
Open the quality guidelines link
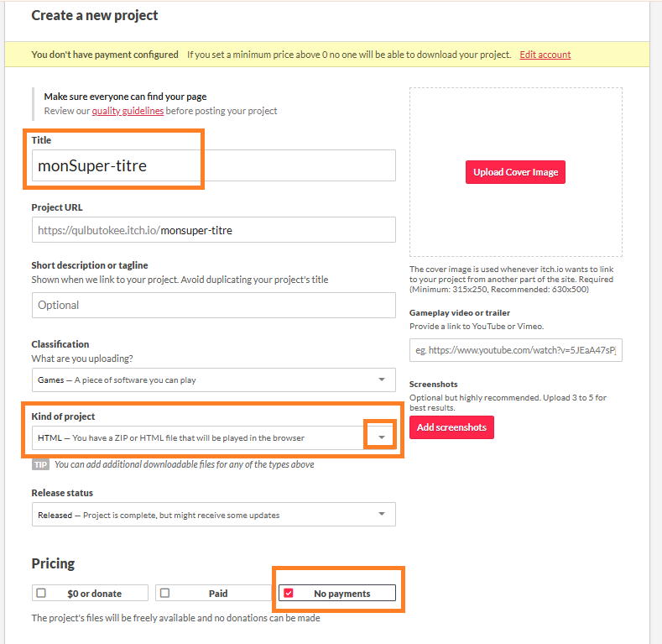tap(128, 111)
